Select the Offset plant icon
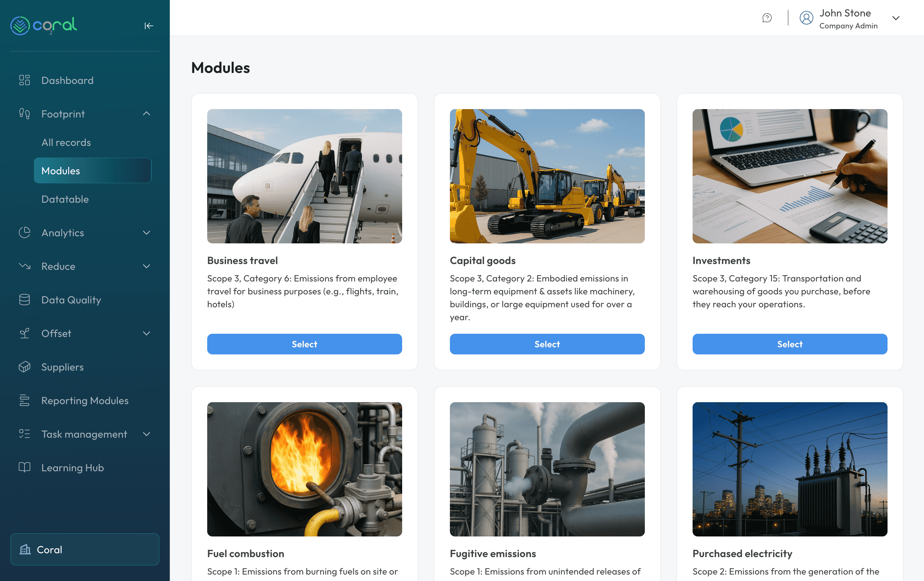Screen dimensions: 924x581 [24, 333]
